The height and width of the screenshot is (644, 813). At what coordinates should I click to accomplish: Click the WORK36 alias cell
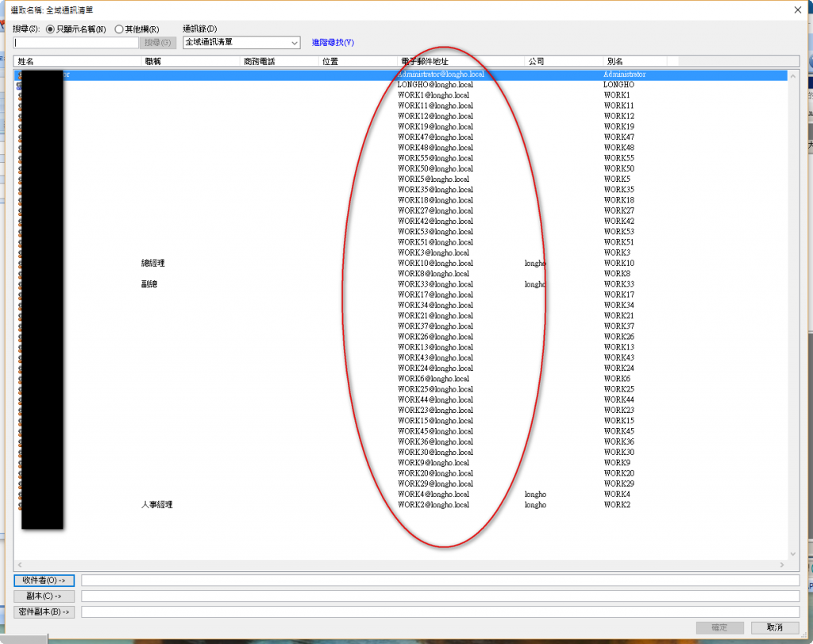(619, 442)
